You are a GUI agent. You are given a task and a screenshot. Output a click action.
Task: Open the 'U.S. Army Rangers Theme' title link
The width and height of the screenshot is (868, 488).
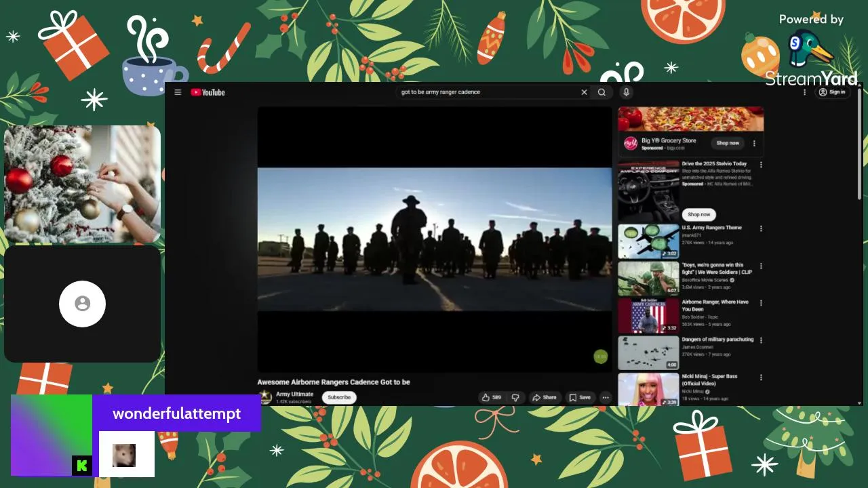click(x=712, y=228)
